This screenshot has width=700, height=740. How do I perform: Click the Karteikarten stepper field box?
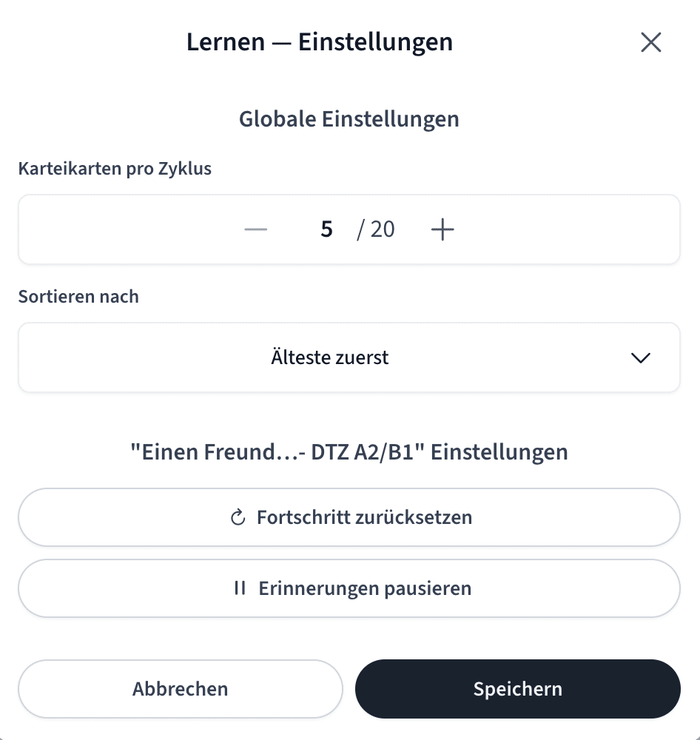click(x=562, y=229)
